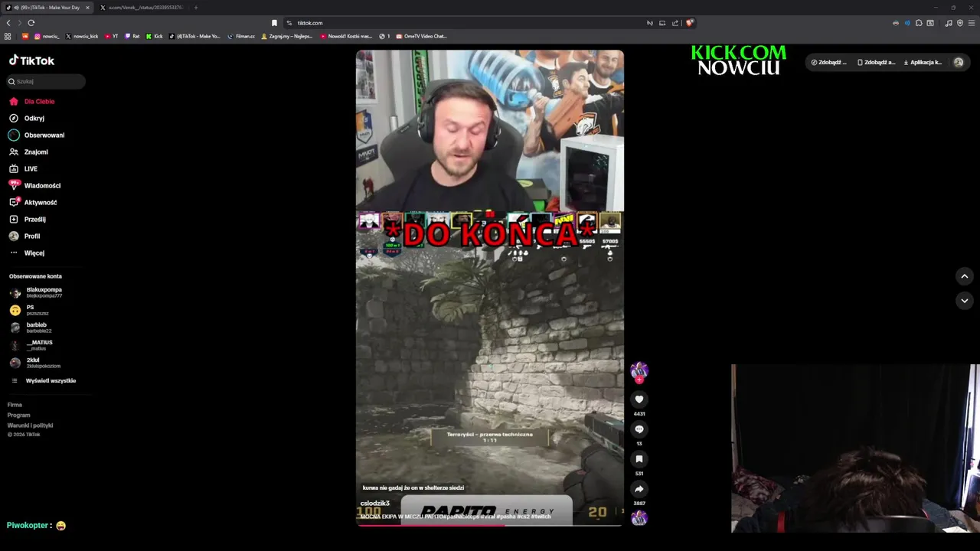
Task: Open followed account 'PS'
Action: point(29,310)
